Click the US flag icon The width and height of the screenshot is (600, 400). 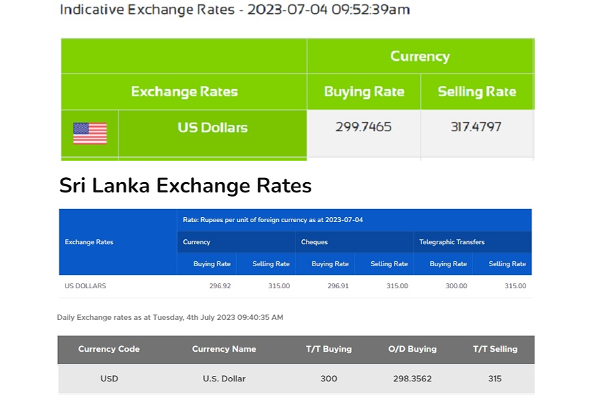coord(90,133)
